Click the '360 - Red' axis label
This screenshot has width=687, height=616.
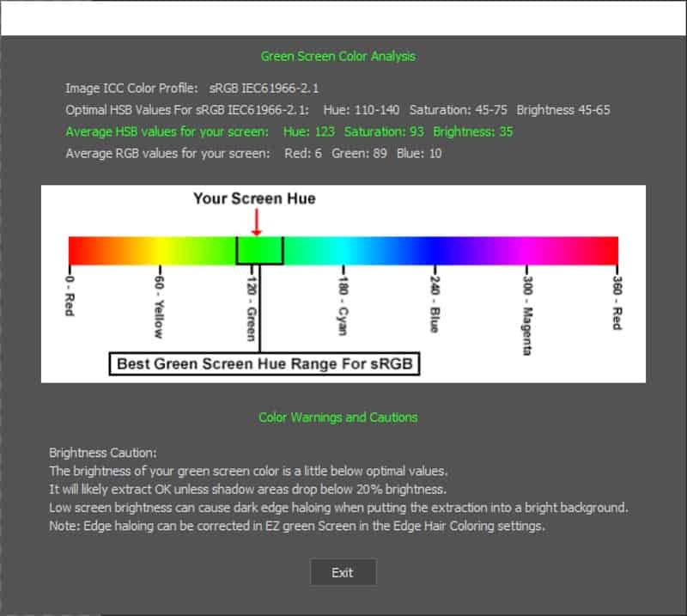(x=617, y=302)
